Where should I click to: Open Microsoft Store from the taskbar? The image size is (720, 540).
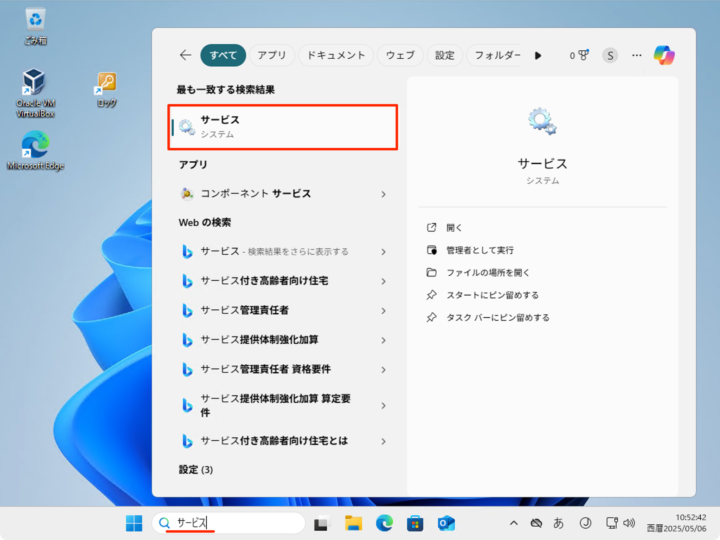tap(415, 523)
